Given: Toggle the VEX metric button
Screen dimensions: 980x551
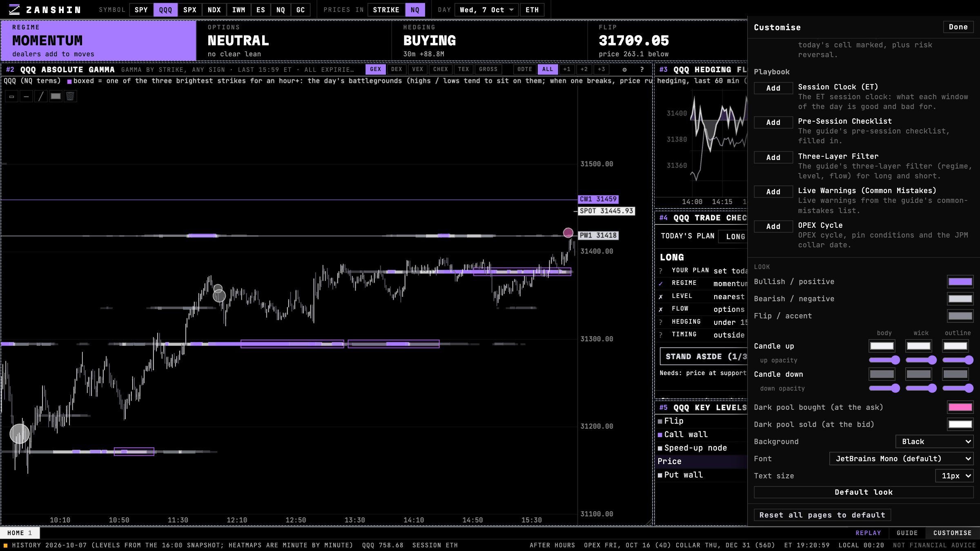Looking at the screenshot, I should tap(417, 69).
